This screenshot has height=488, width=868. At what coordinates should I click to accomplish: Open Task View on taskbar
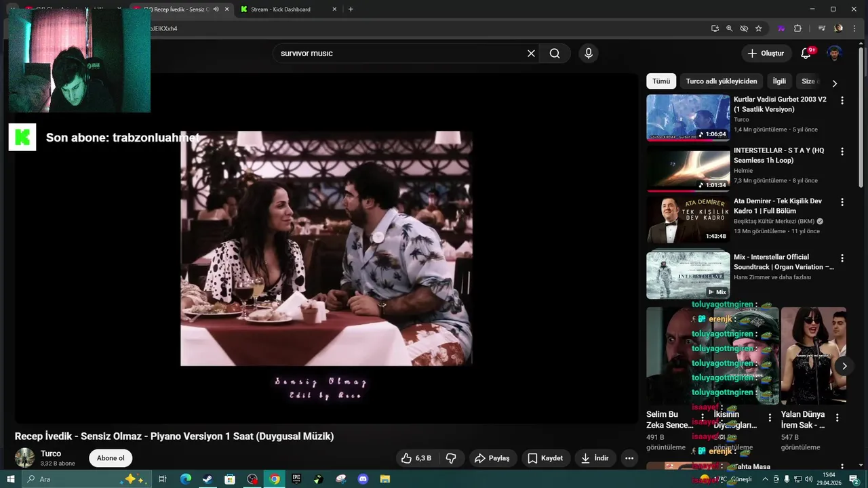[163, 479]
